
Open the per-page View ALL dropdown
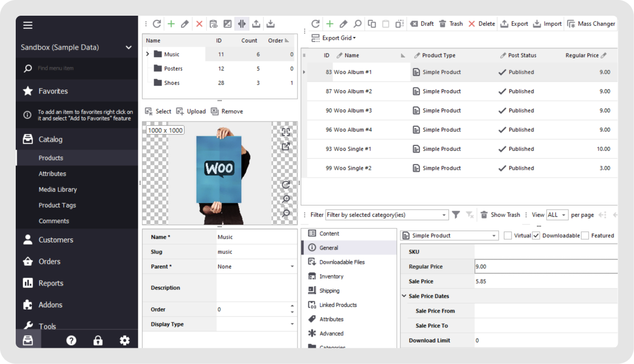tap(557, 214)
